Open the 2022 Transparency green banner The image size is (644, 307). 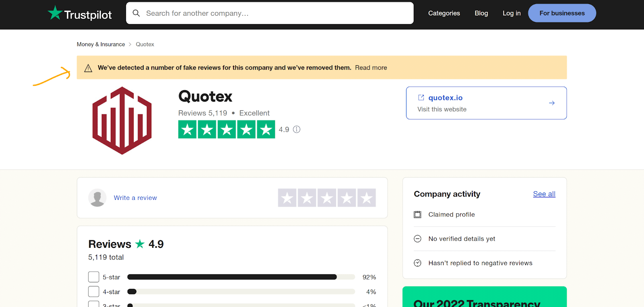tap(485, 297)
